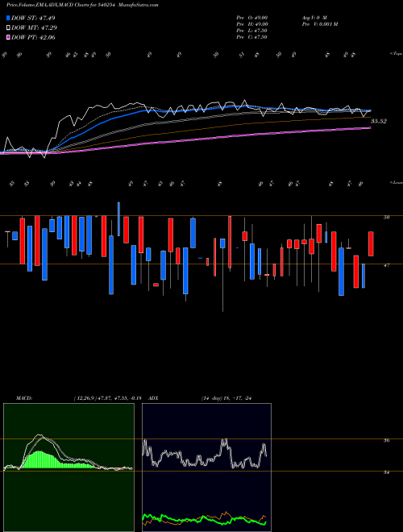This screenshot has width=403, height=532.
Task: Click the chart title mentioning MunafaSutra.com
Action: (x=82, y=5)
